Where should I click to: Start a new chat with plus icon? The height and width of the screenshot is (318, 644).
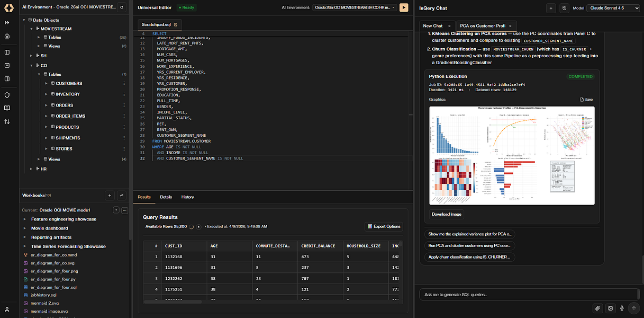pyautogui.click(x=551, y=8)
